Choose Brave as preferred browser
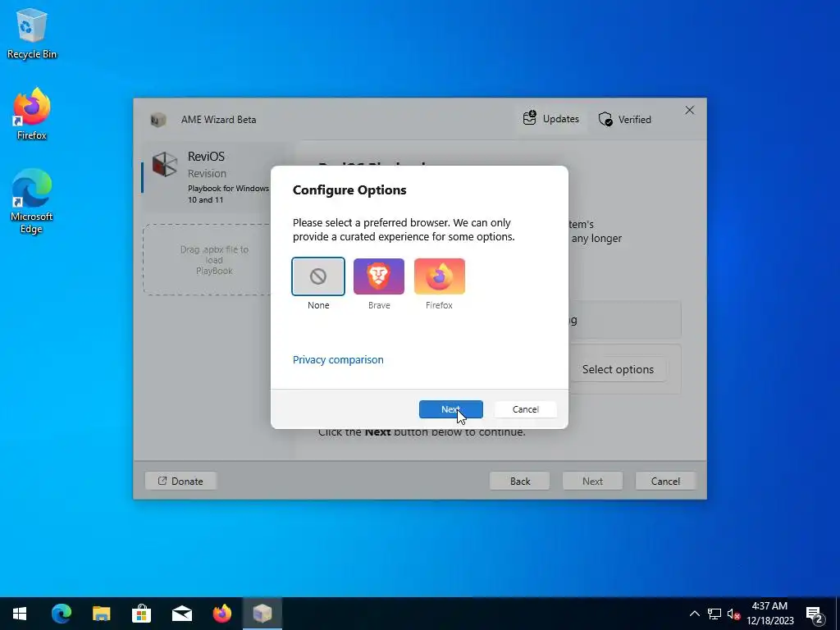The image size is (840, 630). click(x=379, y=276)
